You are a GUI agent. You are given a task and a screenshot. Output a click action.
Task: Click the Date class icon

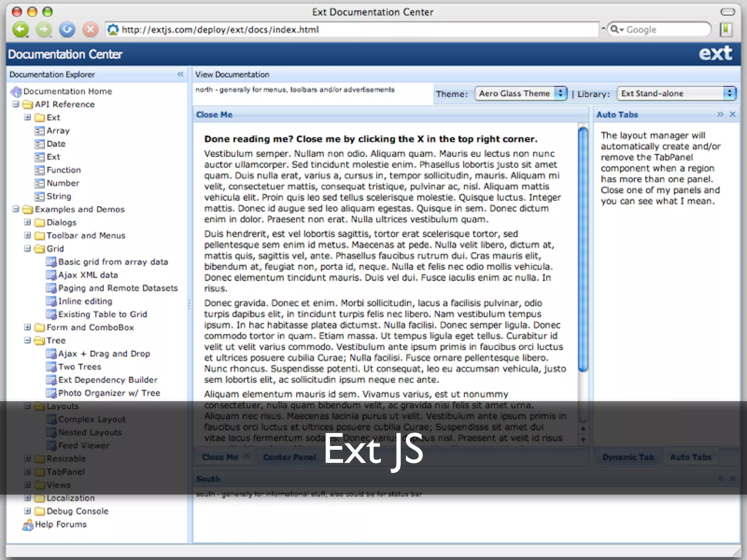[39, 144]
